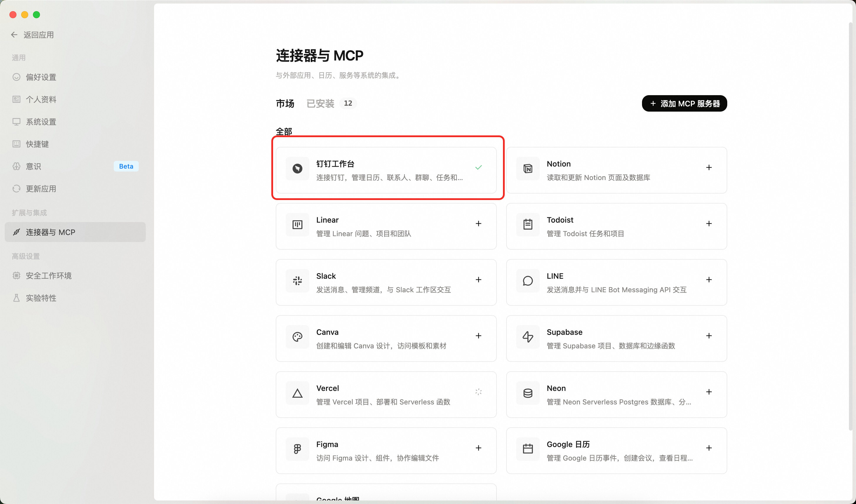Click the Notion logo icon
This screenshot has height=504, width=856.
coord(528,169)
